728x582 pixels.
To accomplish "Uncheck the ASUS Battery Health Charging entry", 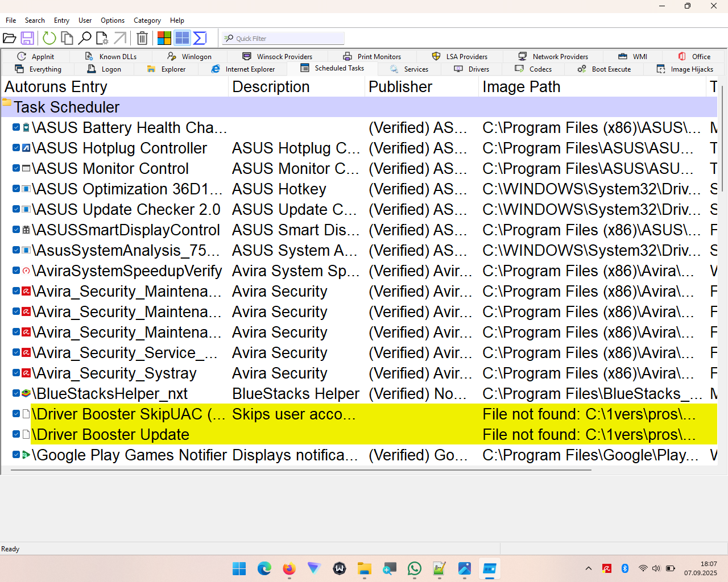I will [x=16, y=127].
